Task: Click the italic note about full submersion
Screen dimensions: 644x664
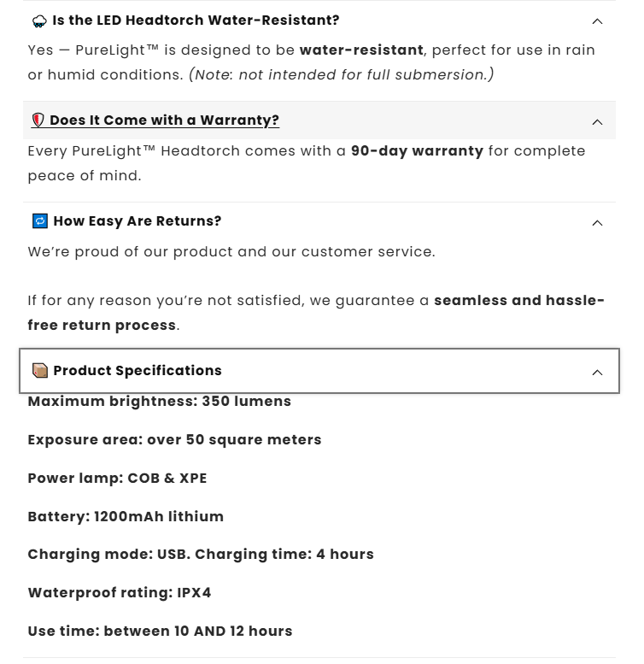Action: (x=341, y=75)
